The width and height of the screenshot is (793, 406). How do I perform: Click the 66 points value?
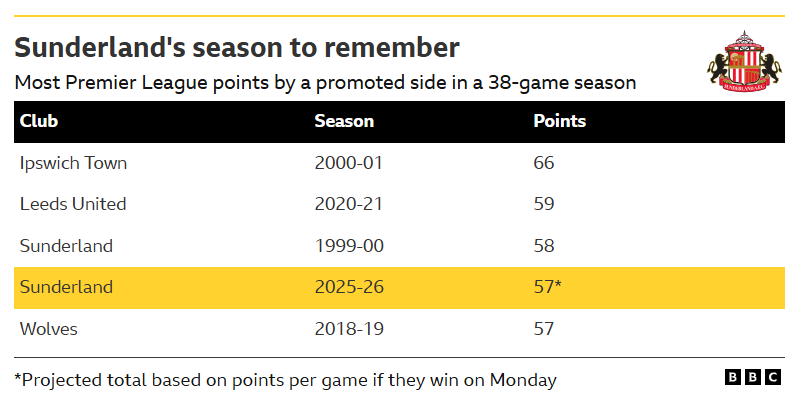pos(544,162)
